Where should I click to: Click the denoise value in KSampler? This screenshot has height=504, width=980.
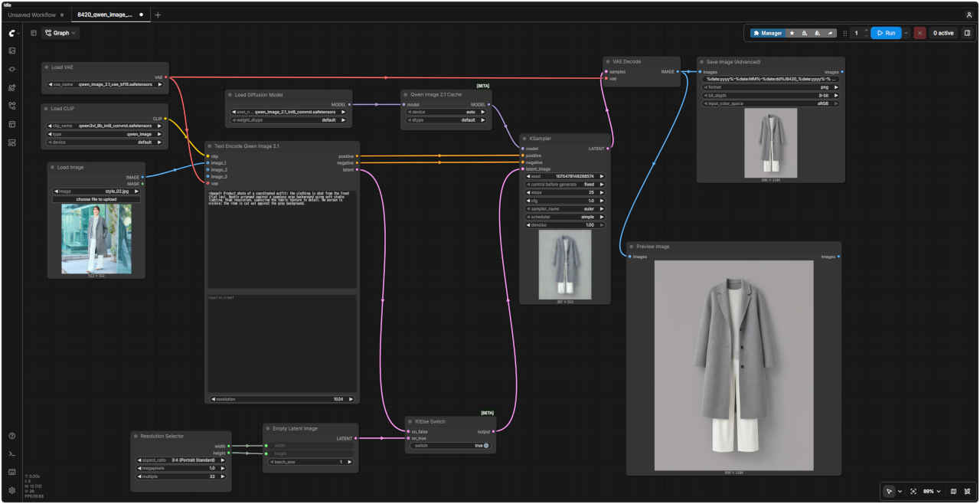click(x=566, y=225)
